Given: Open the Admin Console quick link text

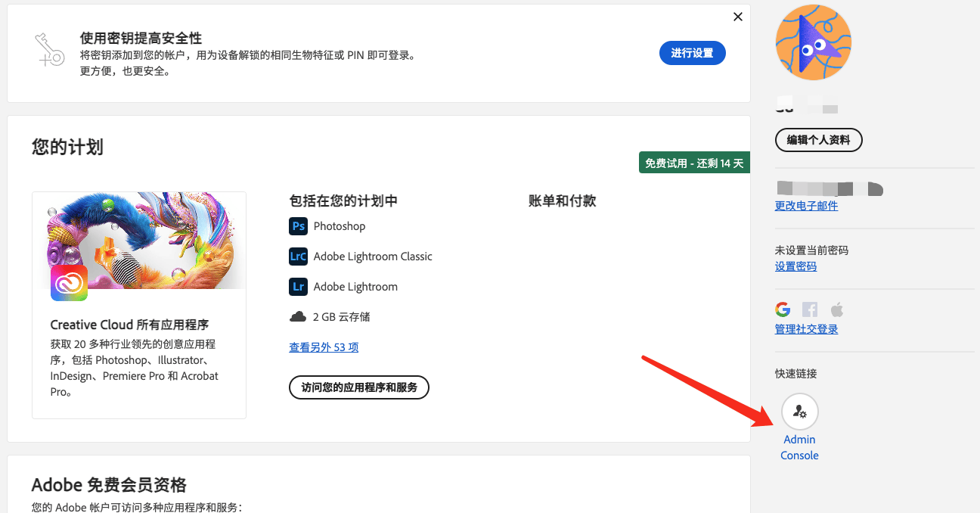Looking at the screenshot, I should click(x=799, y=447).
